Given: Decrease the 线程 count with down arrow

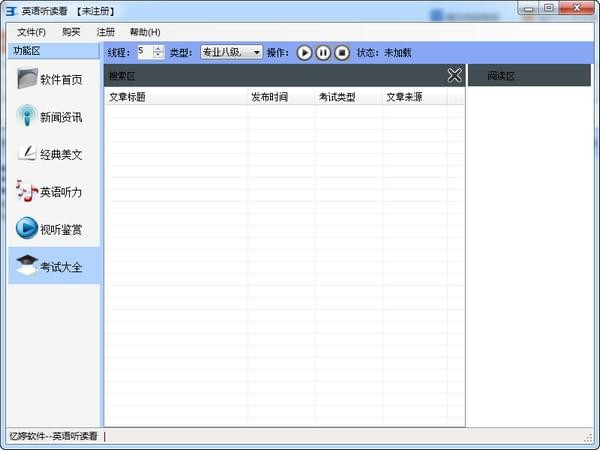Looking at the screenshot, I should 158,55.
